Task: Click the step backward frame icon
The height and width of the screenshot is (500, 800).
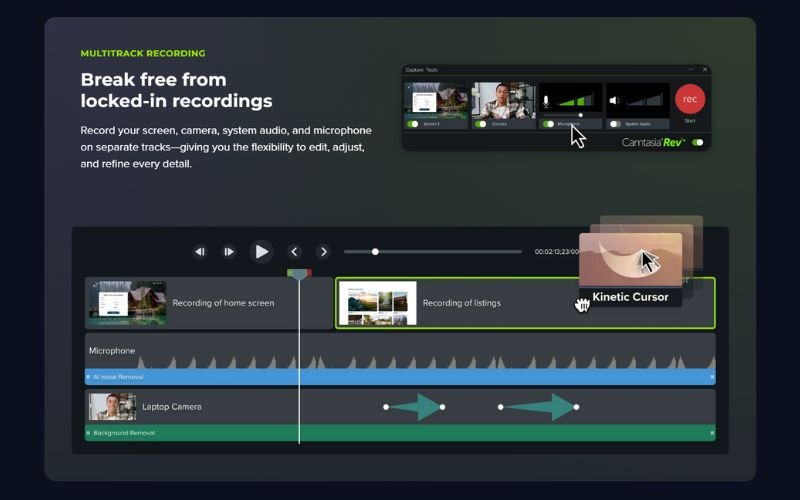Action: [x=200, y=252]
